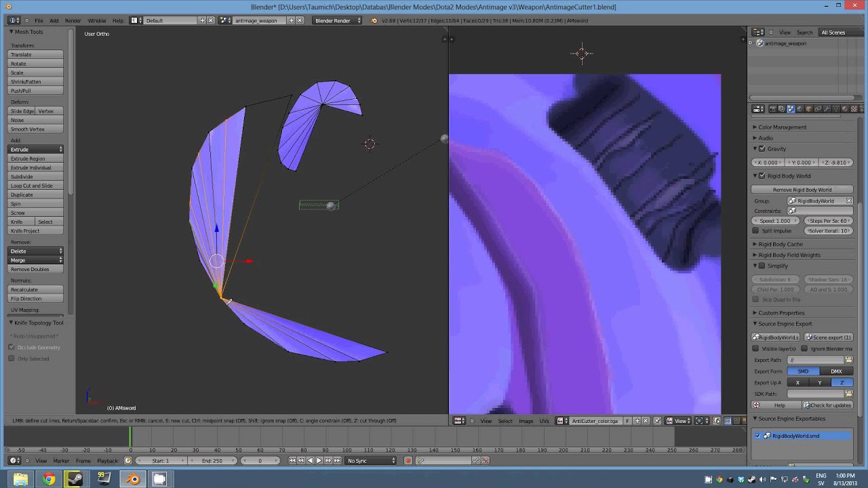The image size is (868, 488).
Task: Adjust the Speed: 1.000 slider field
Action: [x=776, y=221]
